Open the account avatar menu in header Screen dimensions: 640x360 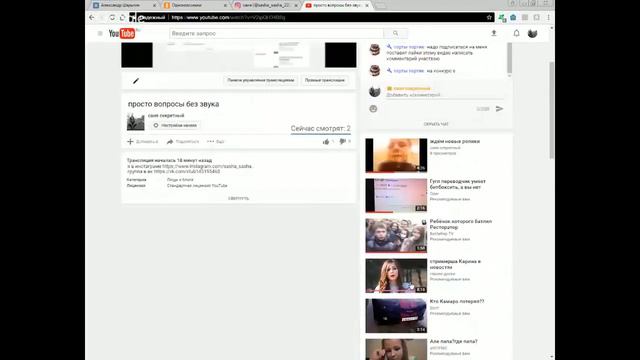(x=532, y=33)
